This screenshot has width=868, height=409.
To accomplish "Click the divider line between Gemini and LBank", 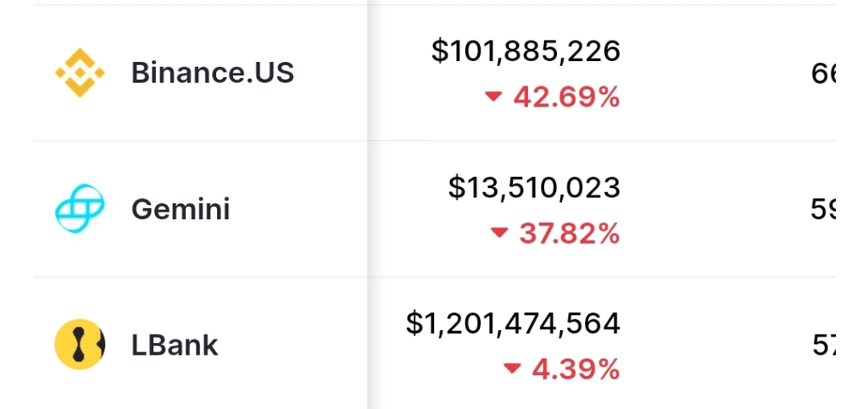I will click(435, 277).
